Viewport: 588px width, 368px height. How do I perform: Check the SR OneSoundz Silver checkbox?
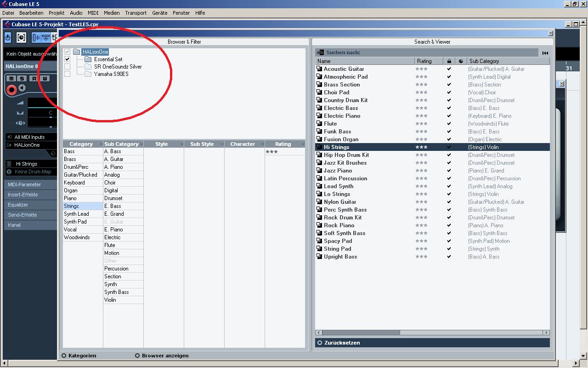click(x=68, y=67)
